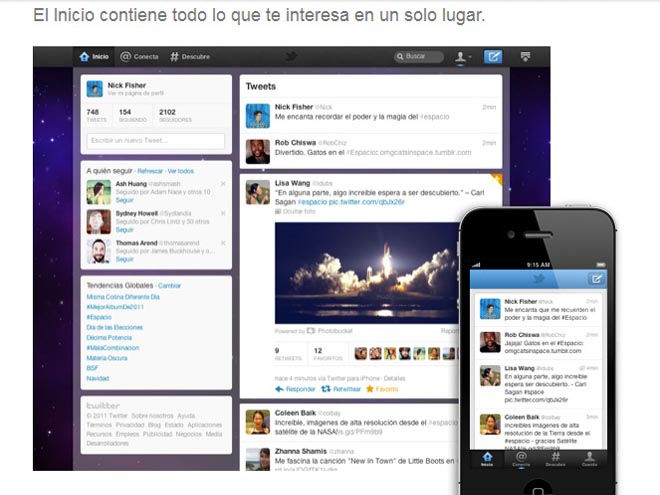
Task: Click Cambiar next to Tendencias Globales
Action: (x=170, y=285)
